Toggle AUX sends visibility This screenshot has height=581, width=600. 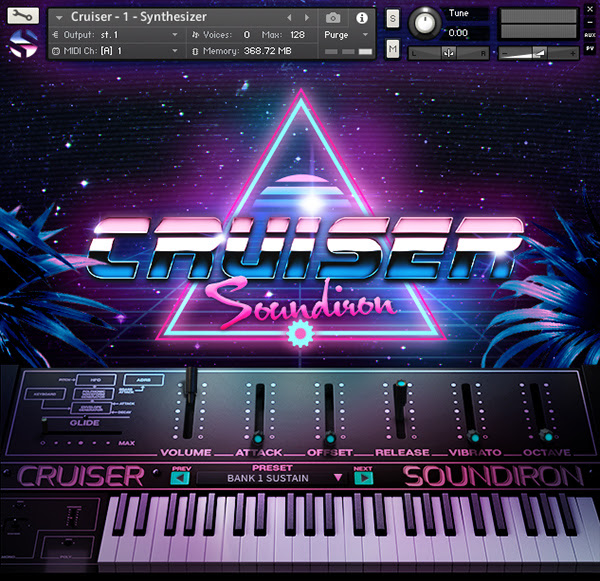589,36
